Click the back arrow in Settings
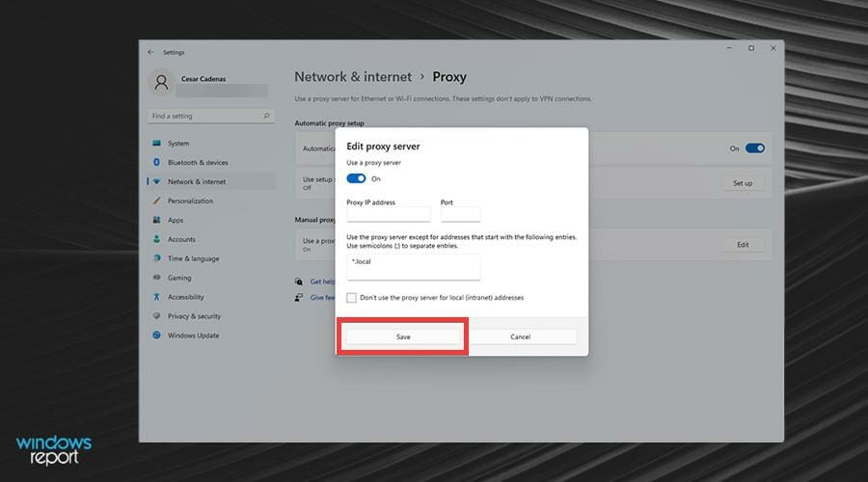Viewport: 868px width, 482px height. [150, 52]
